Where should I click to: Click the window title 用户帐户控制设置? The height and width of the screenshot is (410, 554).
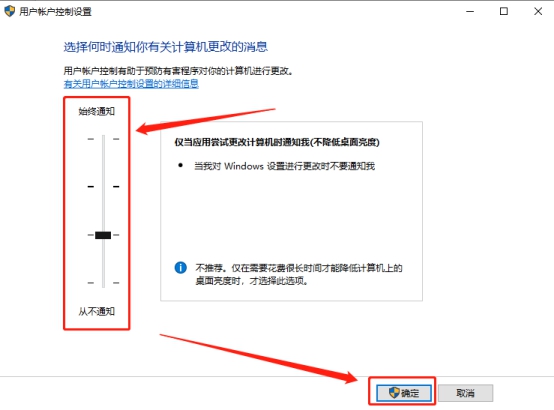[x=55, y=12]
